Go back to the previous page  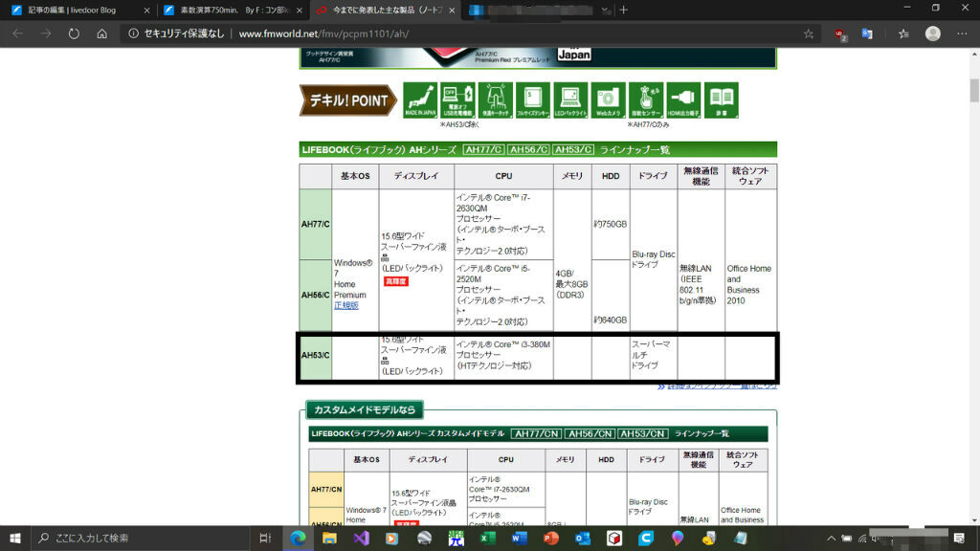pyautogui.click(x=17, y=33)
